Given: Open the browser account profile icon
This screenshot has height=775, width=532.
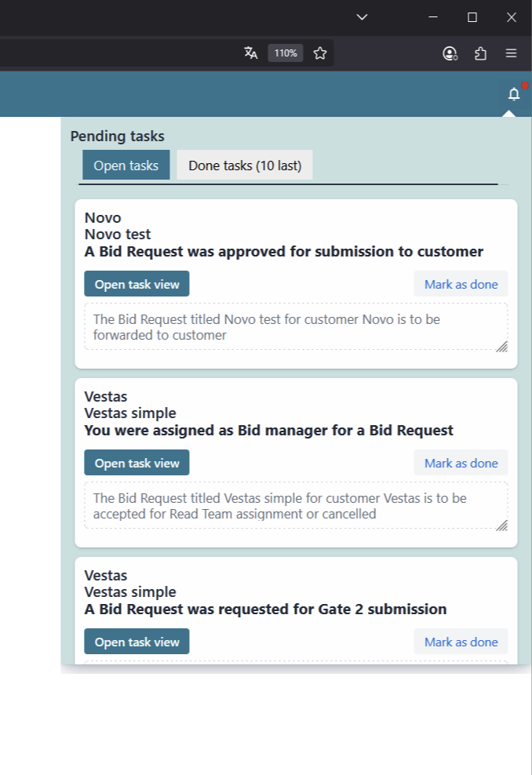Looking at the screenshot, I should click(x=450, y=53).
